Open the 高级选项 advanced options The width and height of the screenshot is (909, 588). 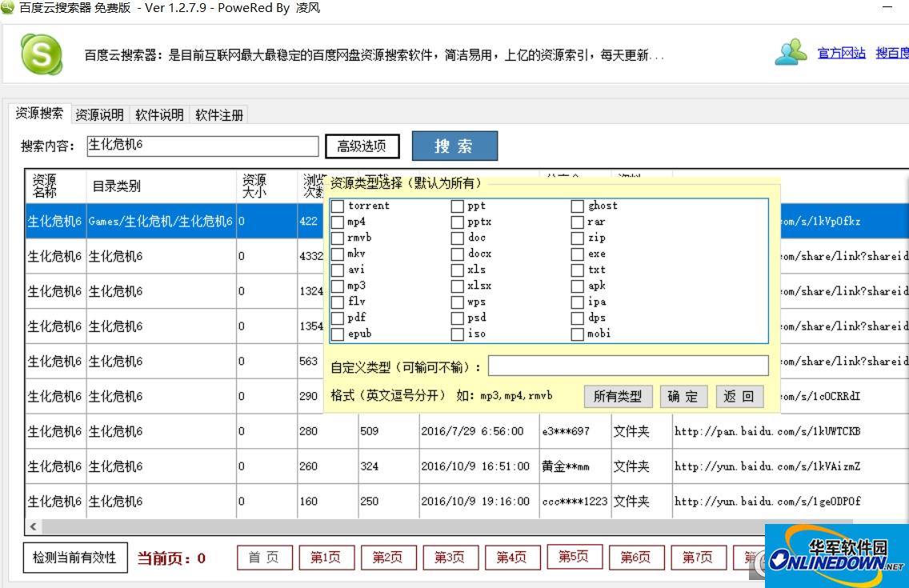362,146
